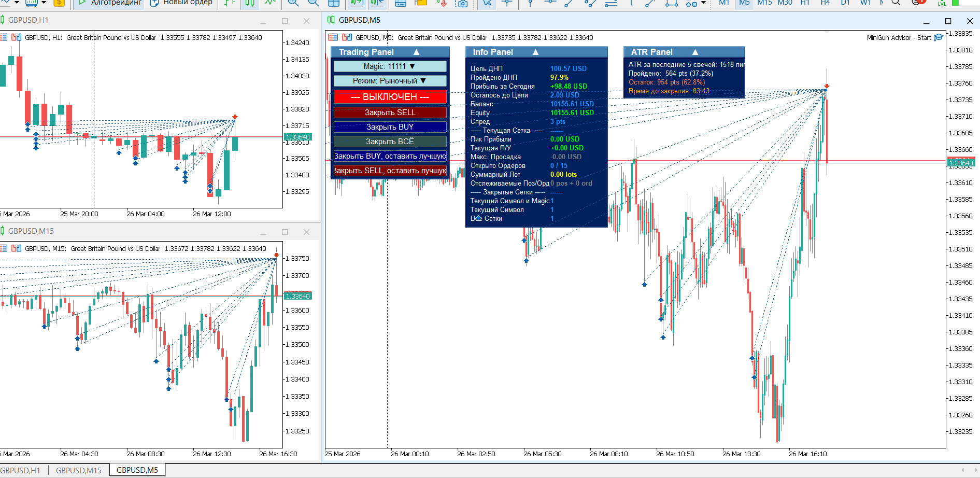Image resolution: width=980 pixels, height=478 pixels.
Task: Select H1 timeframe in toolbar
Action: (805, 3)
